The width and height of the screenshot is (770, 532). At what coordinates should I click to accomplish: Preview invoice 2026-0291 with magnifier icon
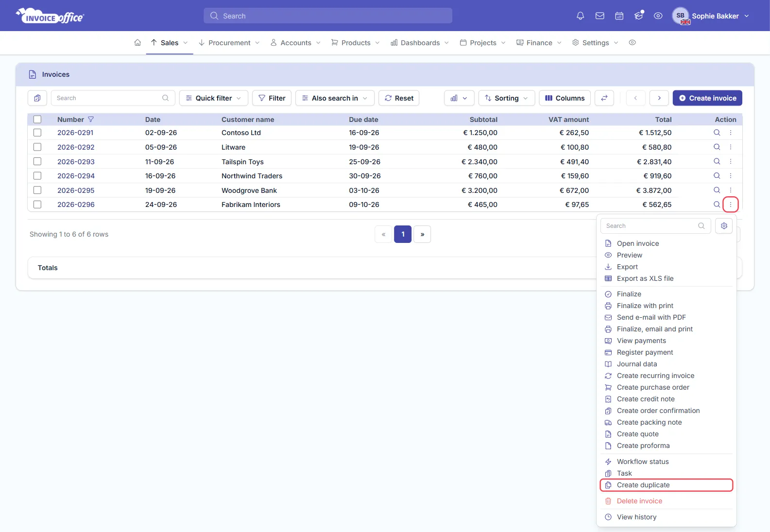pyautogui.click(x=717, y=133)
